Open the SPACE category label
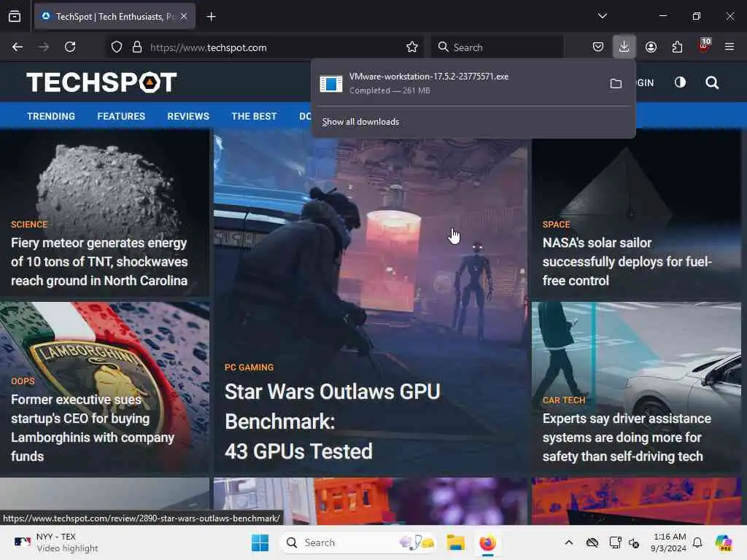Viewport: 747px width, 560px height. 556,225
